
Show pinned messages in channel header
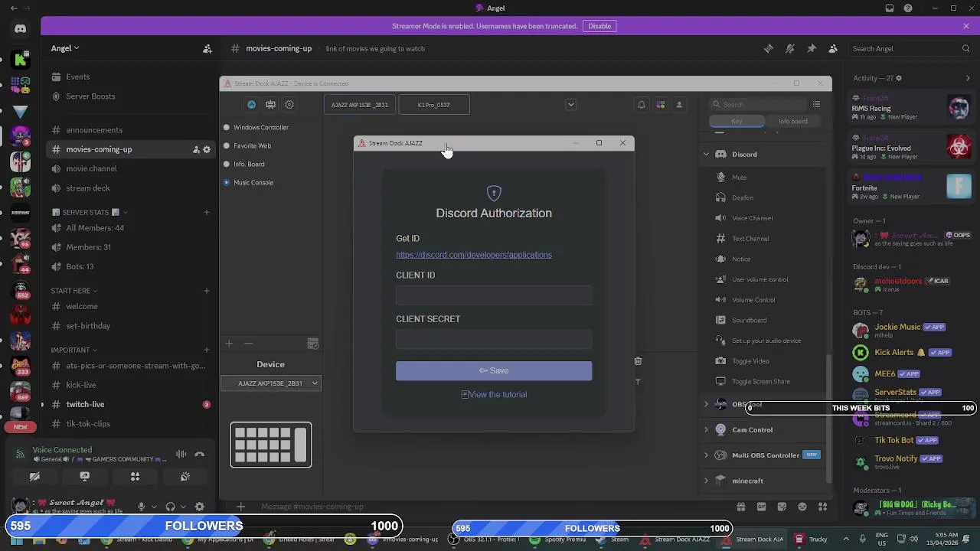(812, 48)
